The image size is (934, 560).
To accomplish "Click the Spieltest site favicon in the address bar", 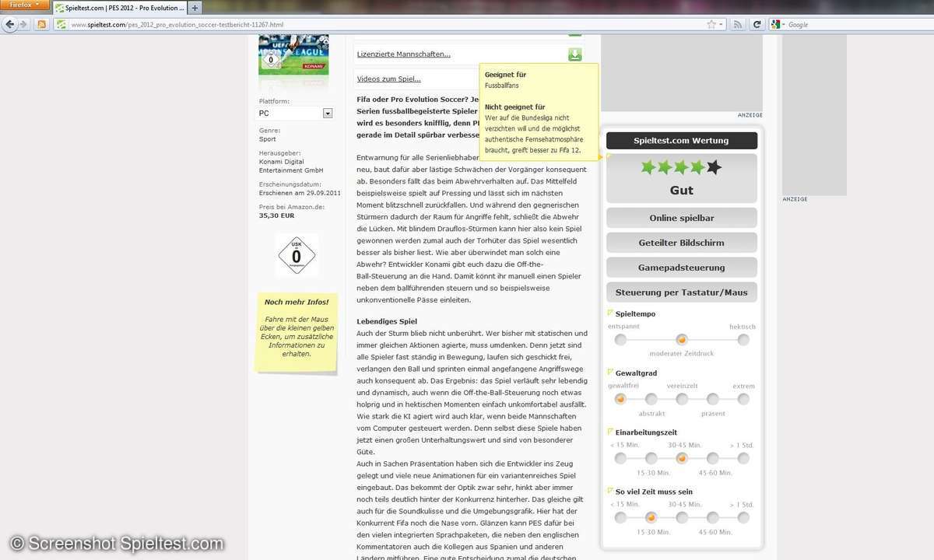I will [x=61, y=25].
